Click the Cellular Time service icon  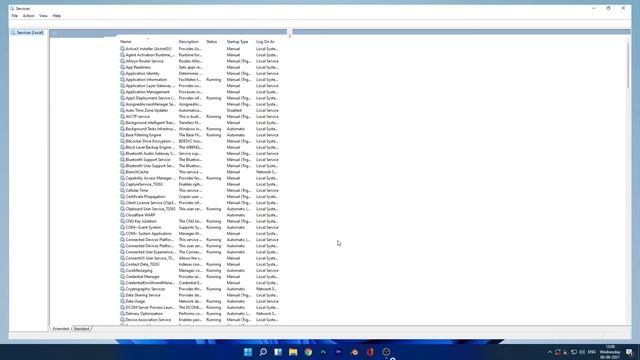tap(122, 190)
